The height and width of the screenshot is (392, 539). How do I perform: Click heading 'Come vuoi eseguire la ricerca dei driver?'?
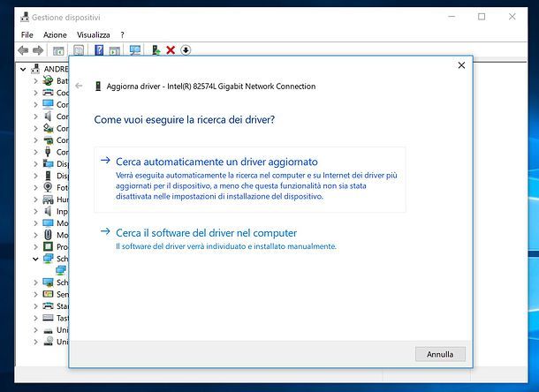pos(185,119)
